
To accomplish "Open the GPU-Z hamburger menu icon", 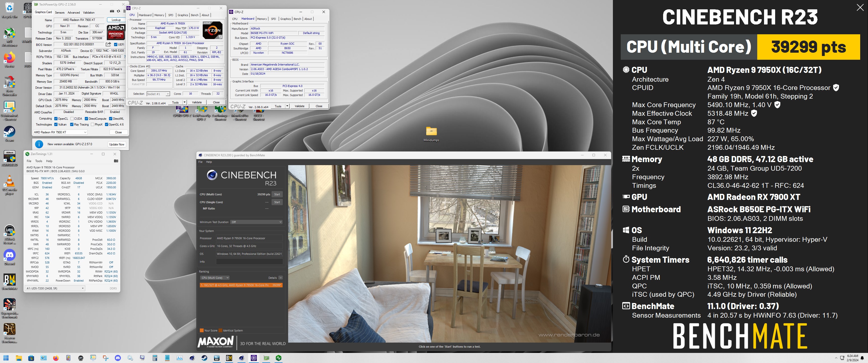I will click(124, 11).
